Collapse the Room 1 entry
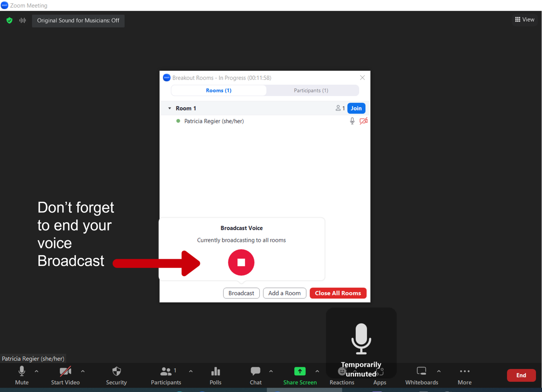 point(169,108)
